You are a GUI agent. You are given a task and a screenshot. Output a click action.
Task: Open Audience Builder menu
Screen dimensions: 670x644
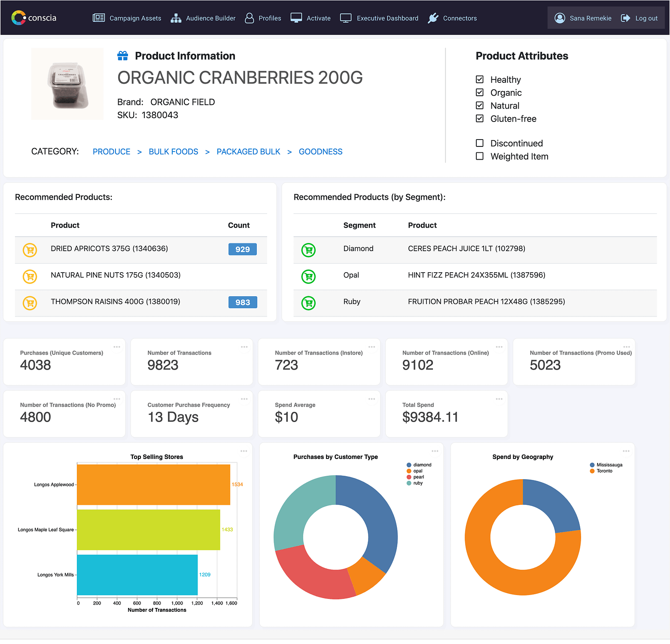pyautogui.click(x=210, y=18)
